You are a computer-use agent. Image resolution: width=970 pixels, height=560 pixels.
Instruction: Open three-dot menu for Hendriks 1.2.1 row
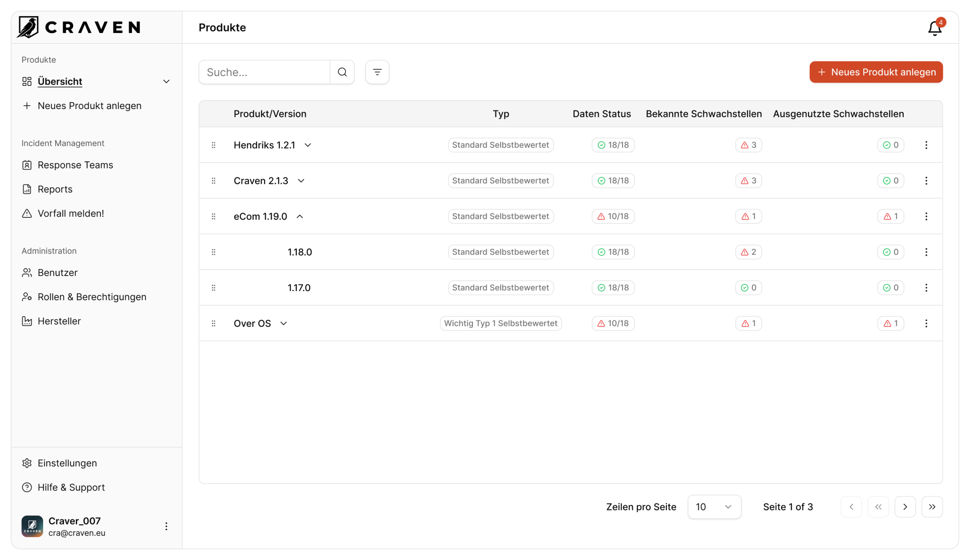(x=926, y=145)
